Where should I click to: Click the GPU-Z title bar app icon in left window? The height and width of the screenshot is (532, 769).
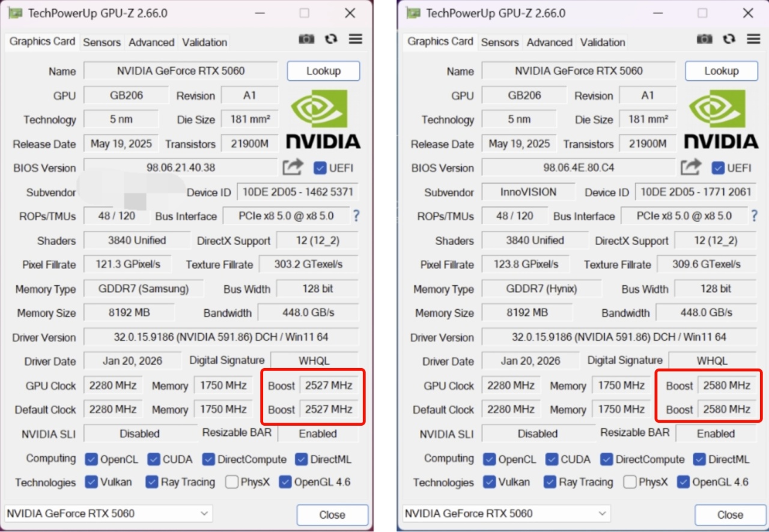16,13
